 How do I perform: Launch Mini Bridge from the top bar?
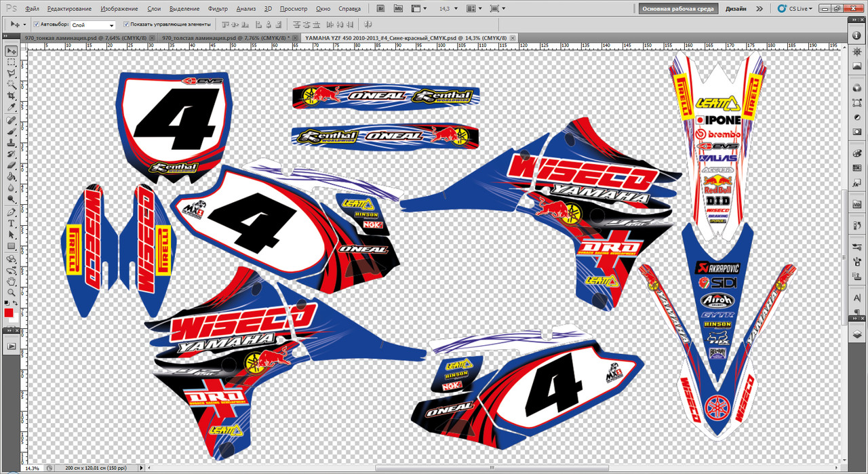pyautogui.click(x=398, y=9)
